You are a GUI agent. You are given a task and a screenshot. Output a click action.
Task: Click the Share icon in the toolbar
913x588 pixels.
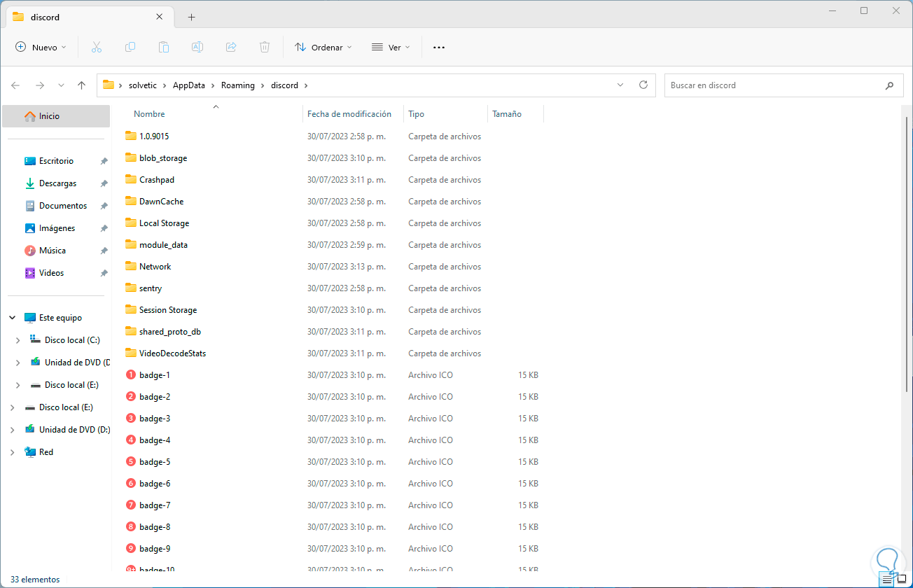pos(231,47)
